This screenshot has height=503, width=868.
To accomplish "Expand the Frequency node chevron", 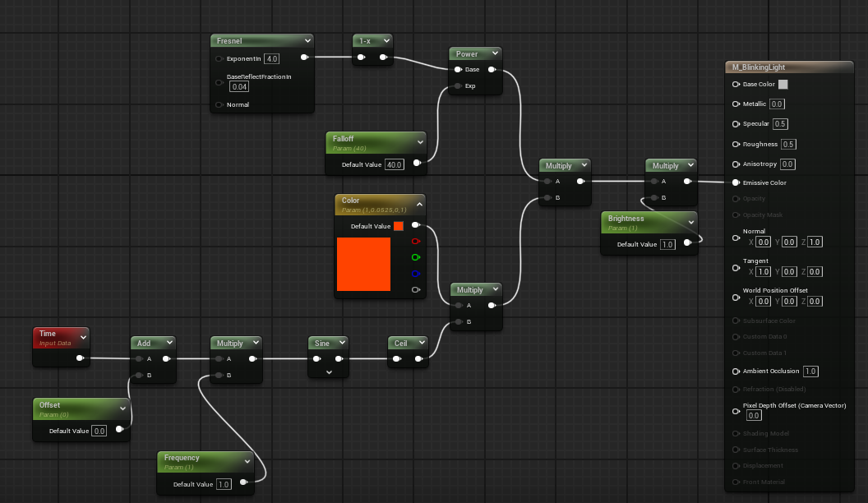I will click(247, 462).
